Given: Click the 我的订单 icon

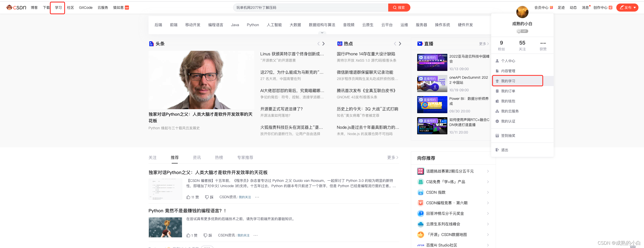Looking at the screenshot, I should (x=497, y=91).
